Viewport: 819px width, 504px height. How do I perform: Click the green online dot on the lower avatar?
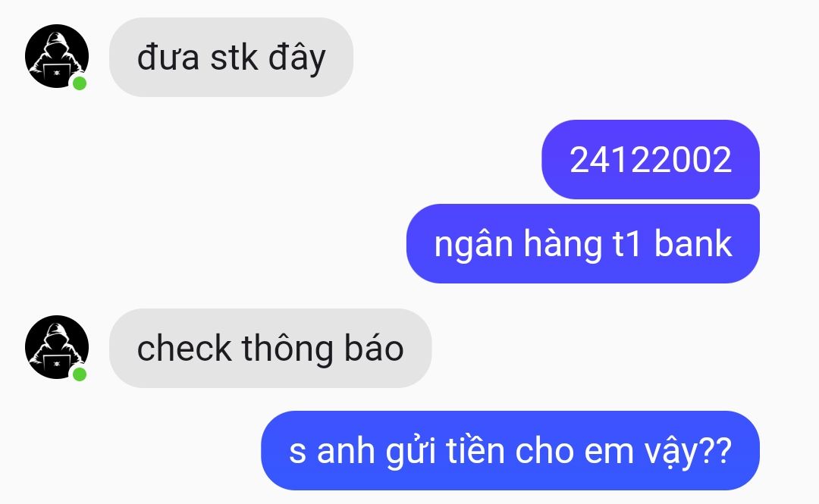coord(80,374)
